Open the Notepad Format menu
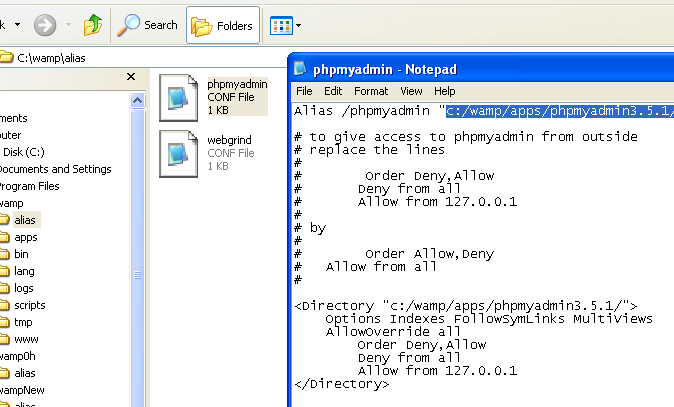 (x=371, y=91)
